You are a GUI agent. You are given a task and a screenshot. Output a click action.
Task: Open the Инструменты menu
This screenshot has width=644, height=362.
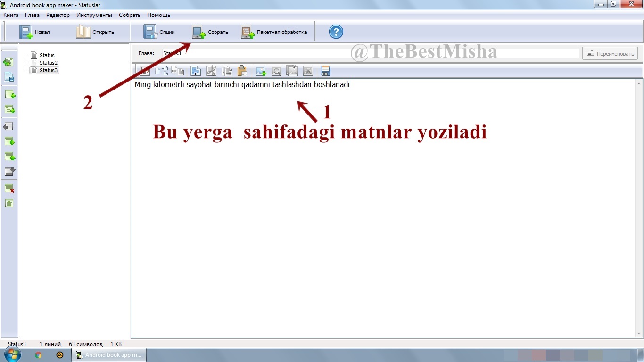94,15
